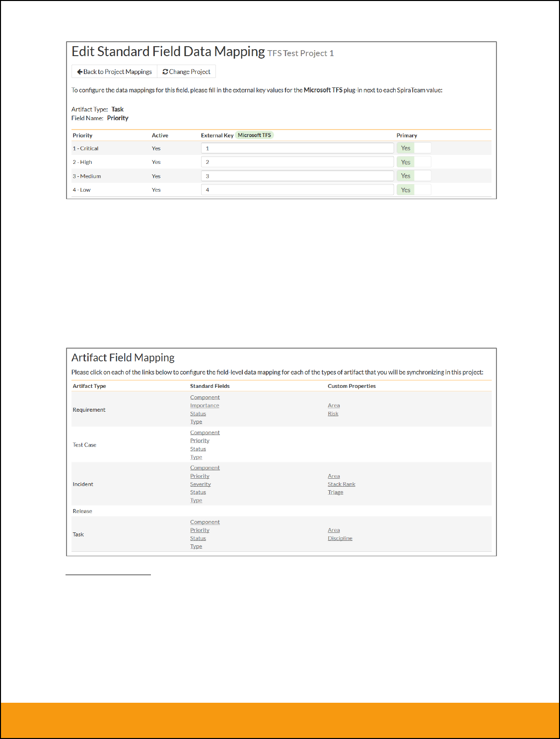Click the 'Custom Properties' column header
Viewport: 560px width, 739px height.
click(351, 386)
